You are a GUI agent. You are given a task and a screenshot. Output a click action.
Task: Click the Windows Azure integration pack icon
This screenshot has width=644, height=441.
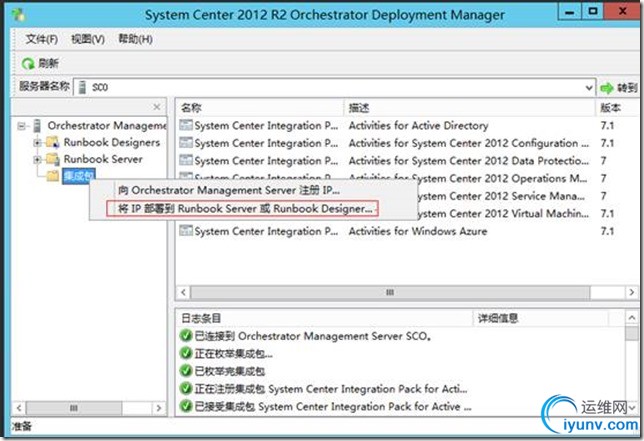(186, 231)
